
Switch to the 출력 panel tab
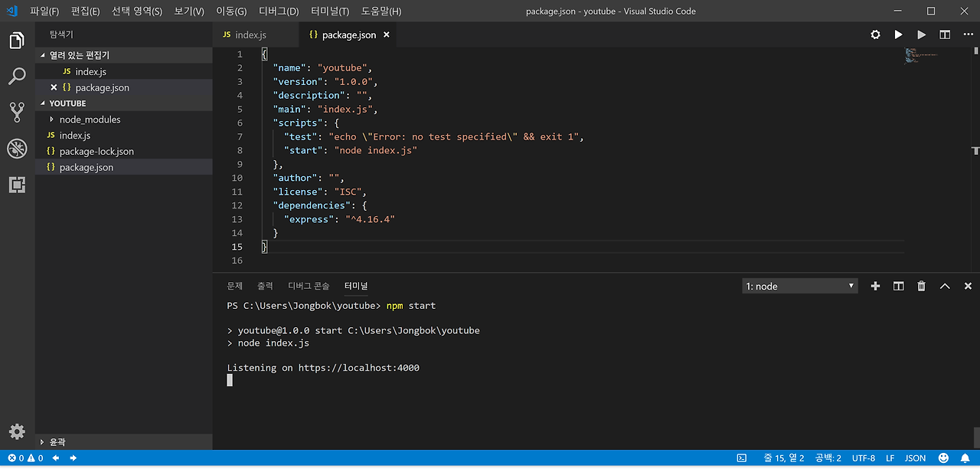(x=265, y=286)
